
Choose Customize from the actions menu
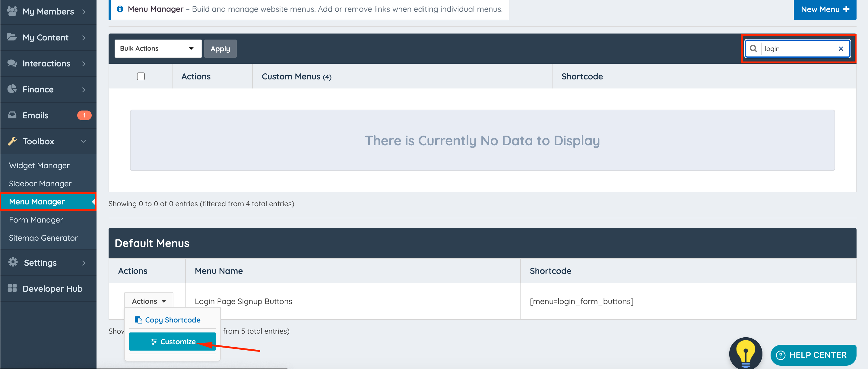172,341
